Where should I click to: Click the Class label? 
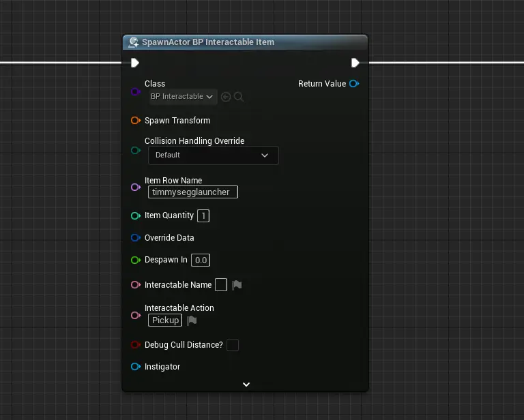(155, 83)
